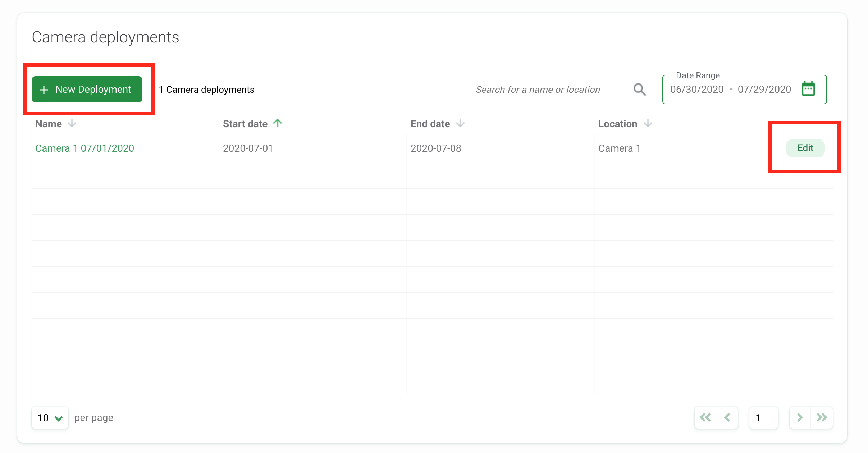Edit the Camera 1 07/01/2020 deployment

(x=805, y=148)
